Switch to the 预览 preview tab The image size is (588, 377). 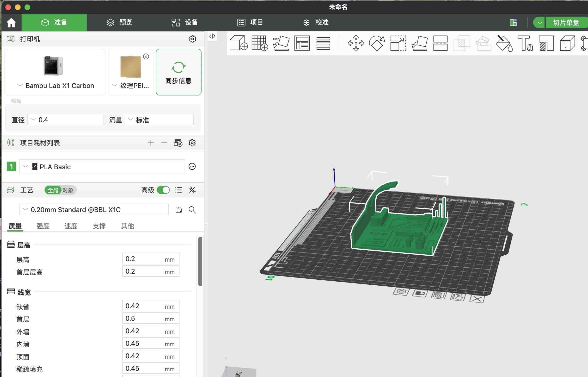(120, 22)
